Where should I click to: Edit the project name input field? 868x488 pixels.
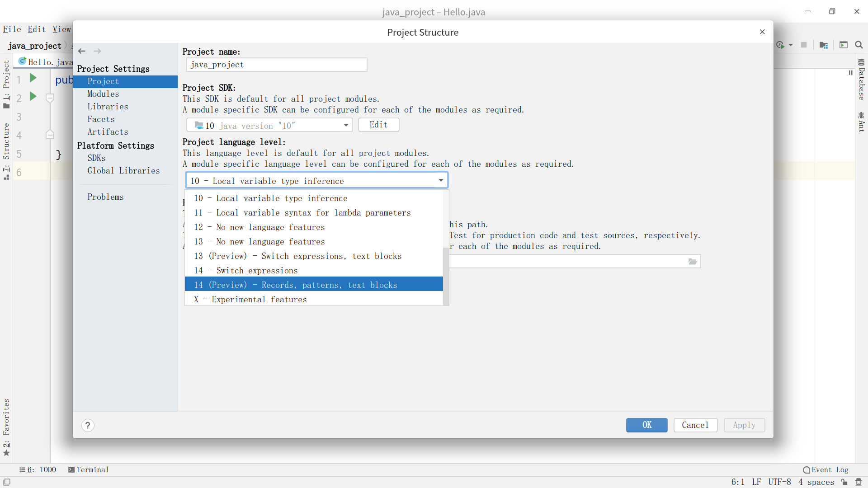coord(276,65)
